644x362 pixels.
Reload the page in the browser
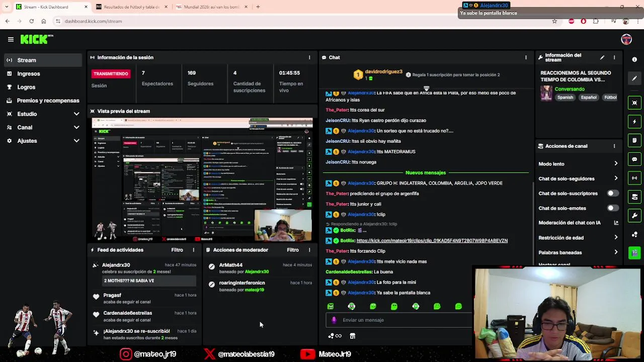pos(31,21)
